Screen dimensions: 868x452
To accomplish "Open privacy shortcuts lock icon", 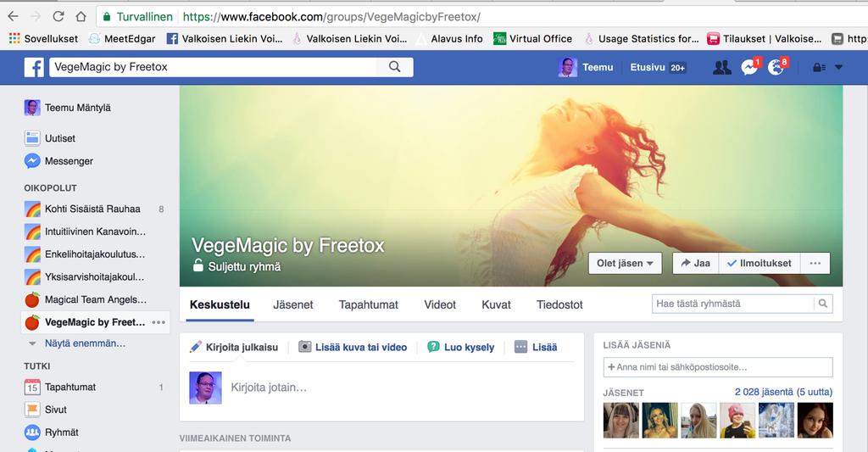I will [819, 68].
